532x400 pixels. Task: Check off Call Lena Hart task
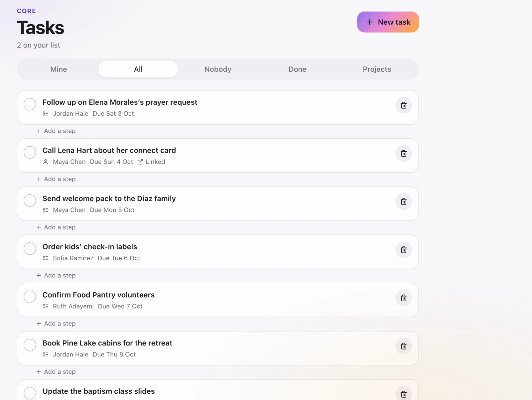30,152
